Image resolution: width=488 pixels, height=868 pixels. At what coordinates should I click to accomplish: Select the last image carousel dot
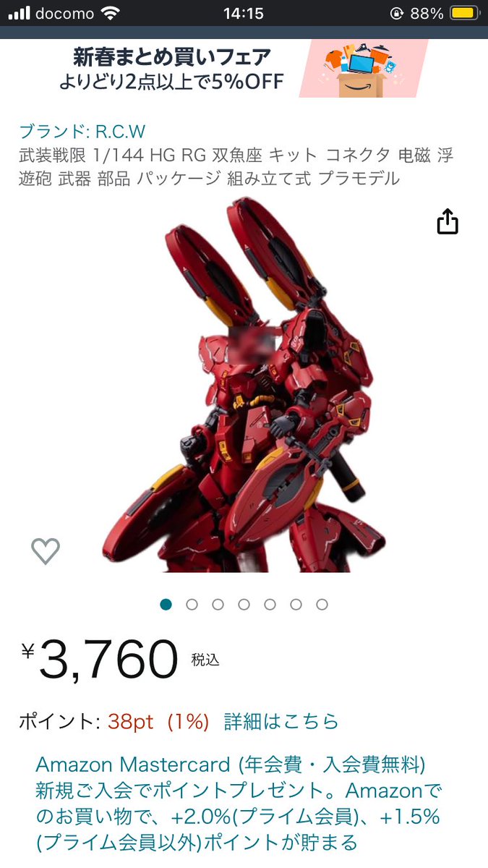(322, 604)
